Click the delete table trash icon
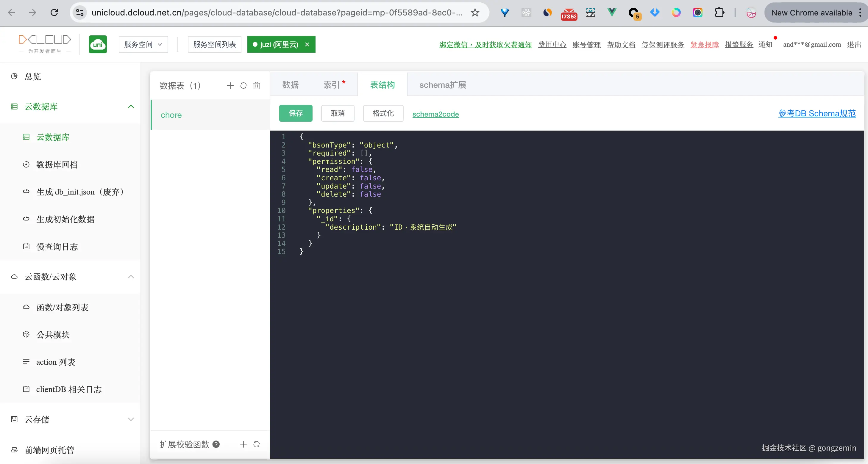 (x=256, y=86)
